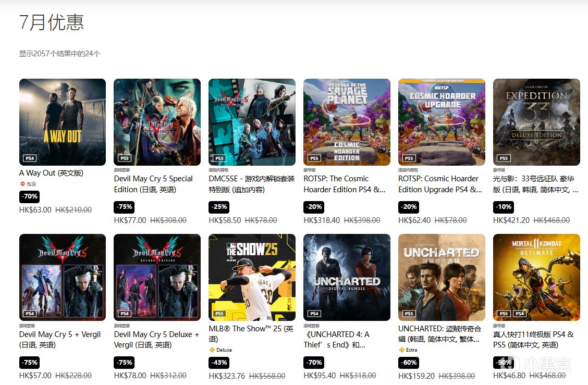Viewport: 588px width, 385px height.
Task: Click the EA Play icon under A Way Out
Action: [22, 184]
